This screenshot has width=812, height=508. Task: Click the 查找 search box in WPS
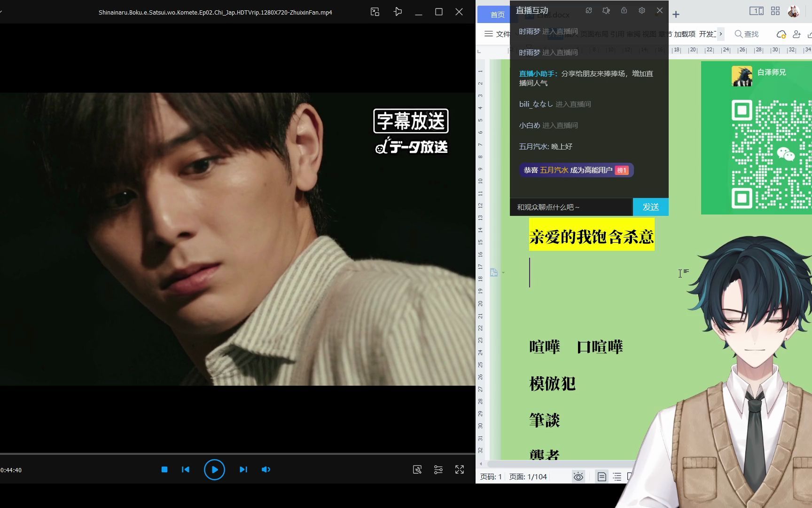tap(747, 34)
